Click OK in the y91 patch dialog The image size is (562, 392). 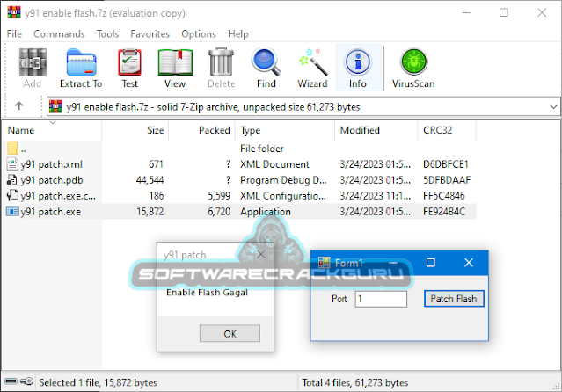[230, 334]
